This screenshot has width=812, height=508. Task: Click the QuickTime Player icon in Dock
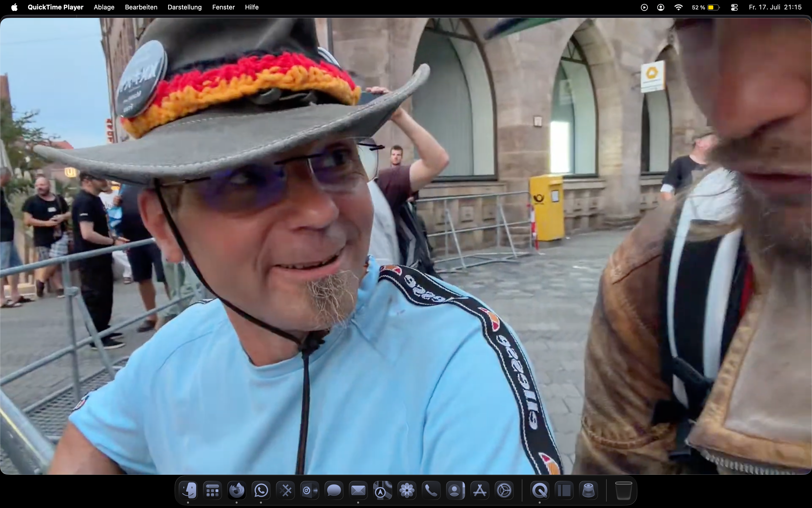(x=539, y=491)
